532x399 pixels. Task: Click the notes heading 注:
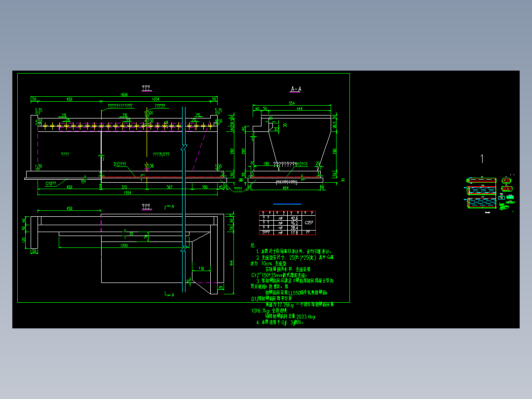coord(253,245)
